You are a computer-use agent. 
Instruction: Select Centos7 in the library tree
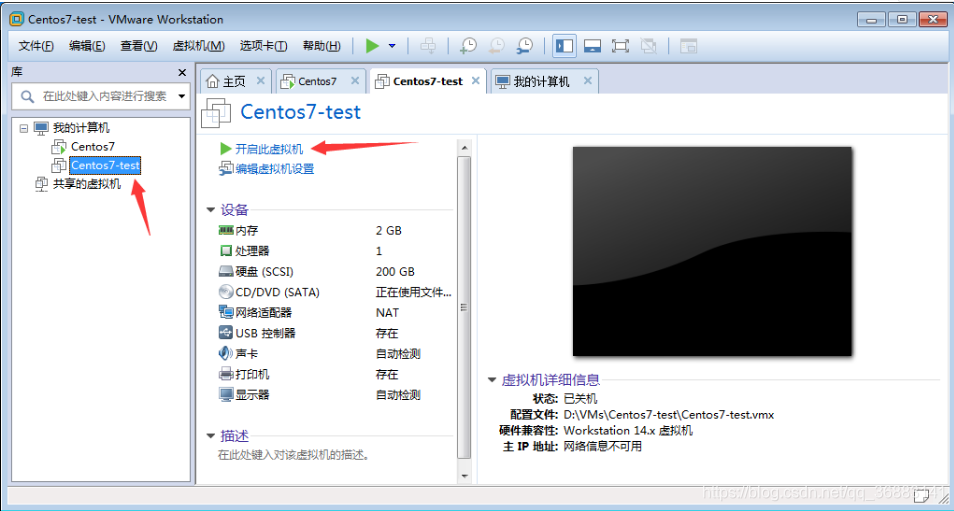pyautogui.click(x=92, y=147)
